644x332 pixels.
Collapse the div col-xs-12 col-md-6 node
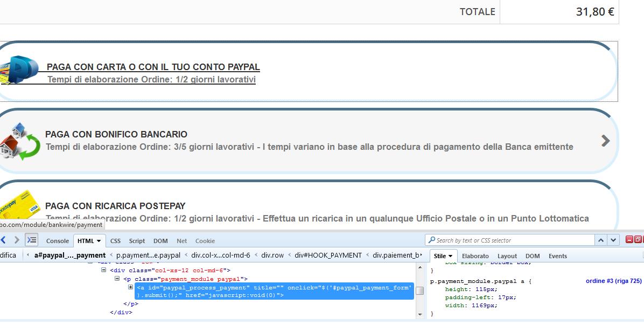104,271
